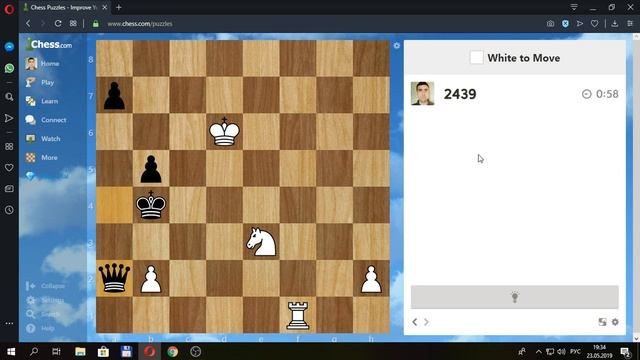Toggle the ad blocker shield icon

click(565, 24)
